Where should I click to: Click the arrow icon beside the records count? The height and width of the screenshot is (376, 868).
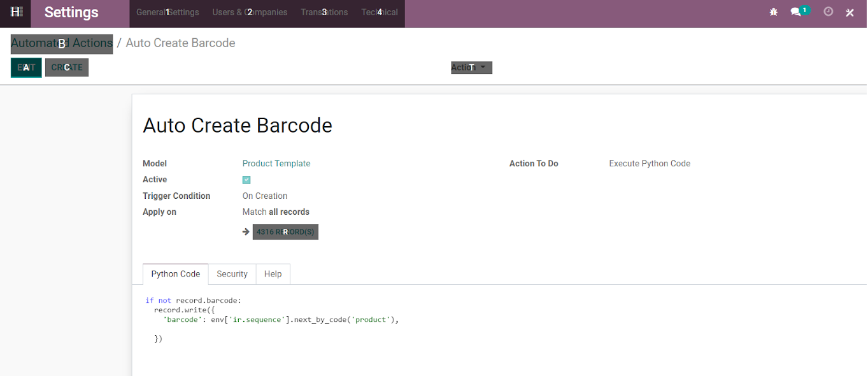click(x=246, y=232)
